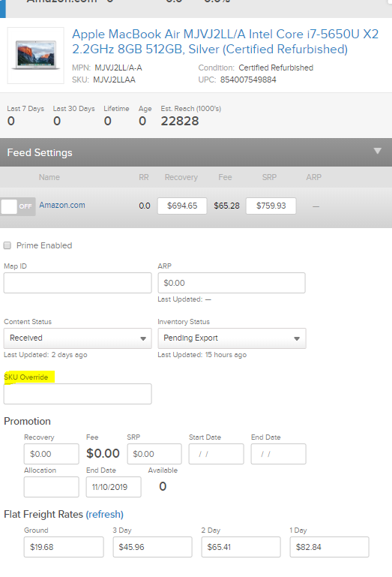Select the SKU value MJVJ2LLAA

(115, 80)
